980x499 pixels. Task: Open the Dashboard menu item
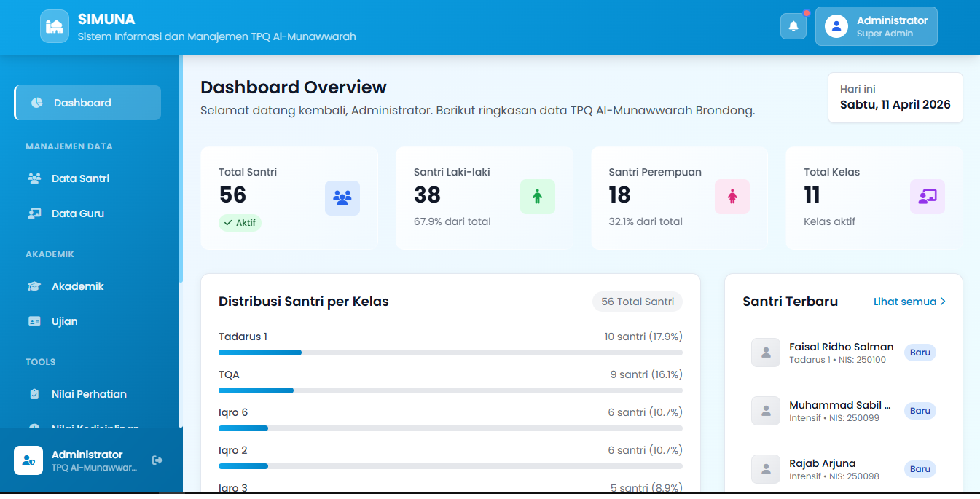tap(87, 103)
